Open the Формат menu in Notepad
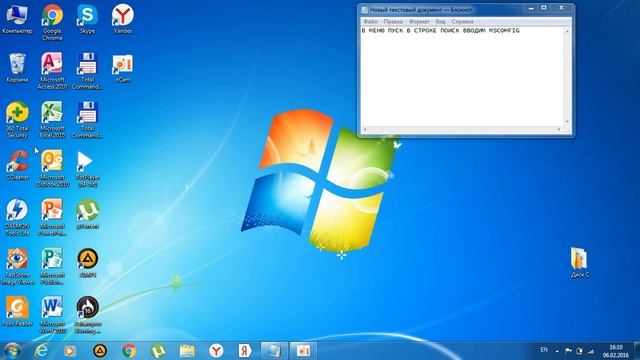 click(419, 22)
